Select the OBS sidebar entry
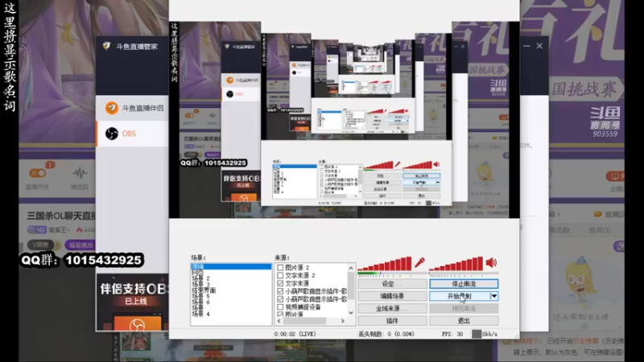The image size is (644, 362). (132, 134)
